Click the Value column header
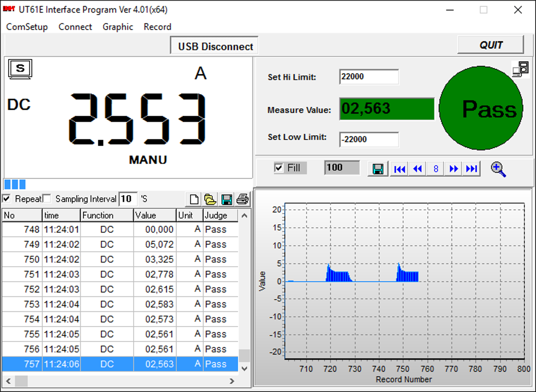Viewport: 536px width, 392px height. 155,215
